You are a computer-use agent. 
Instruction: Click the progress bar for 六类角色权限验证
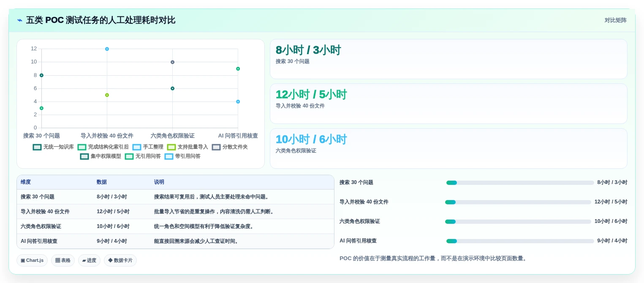[x=518, y=222]
